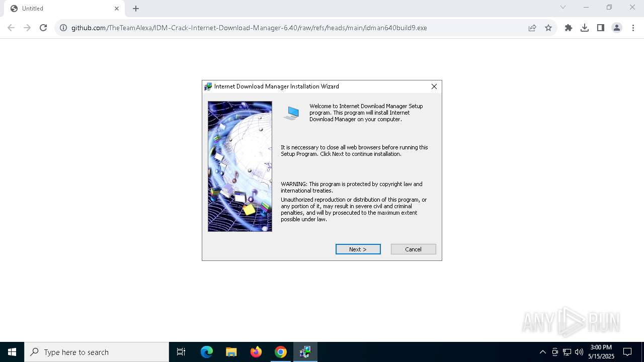Open Task View on the taskbar

click(x=181, y=352)
